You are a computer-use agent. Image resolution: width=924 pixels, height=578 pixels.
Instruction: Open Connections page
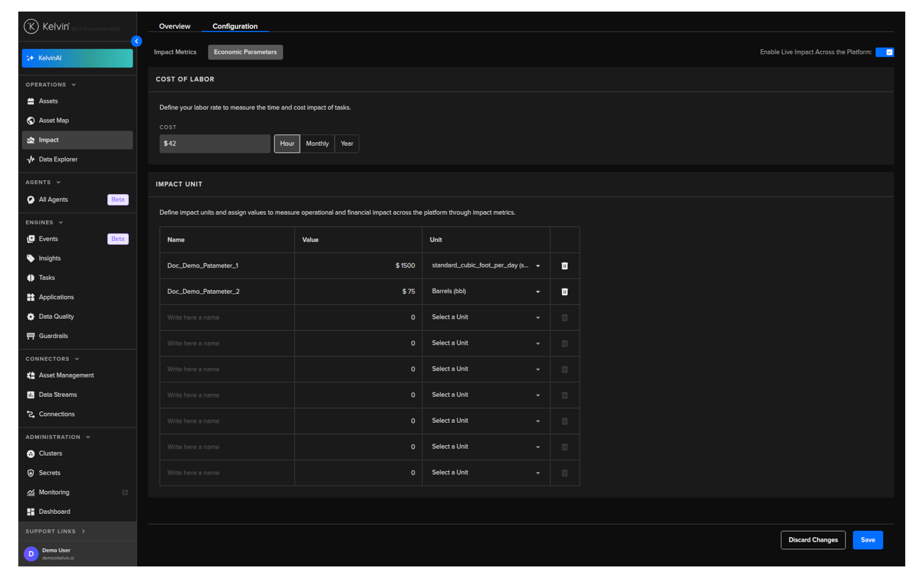coord(77,414)
